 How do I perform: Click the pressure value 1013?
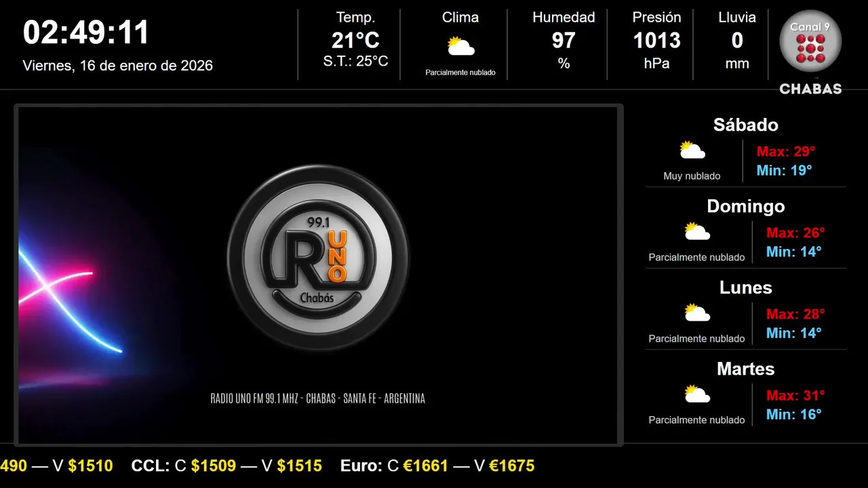click(656, 41)
